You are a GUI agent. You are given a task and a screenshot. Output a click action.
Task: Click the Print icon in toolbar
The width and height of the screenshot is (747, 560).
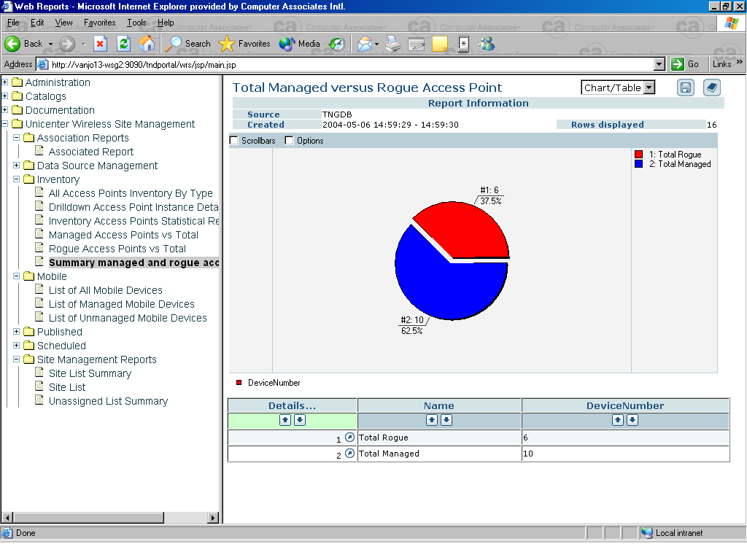(x=393, y=44)
